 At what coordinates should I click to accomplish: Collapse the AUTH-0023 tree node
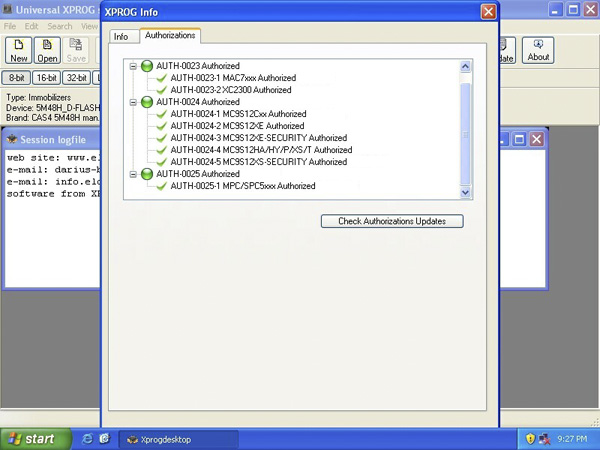(x=133, y=67)
